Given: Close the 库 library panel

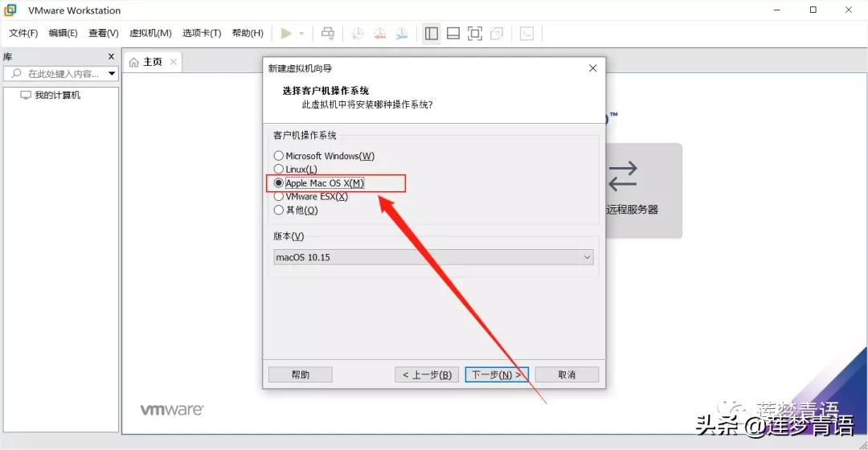Looking at the screenshot, I should (111, 56).
